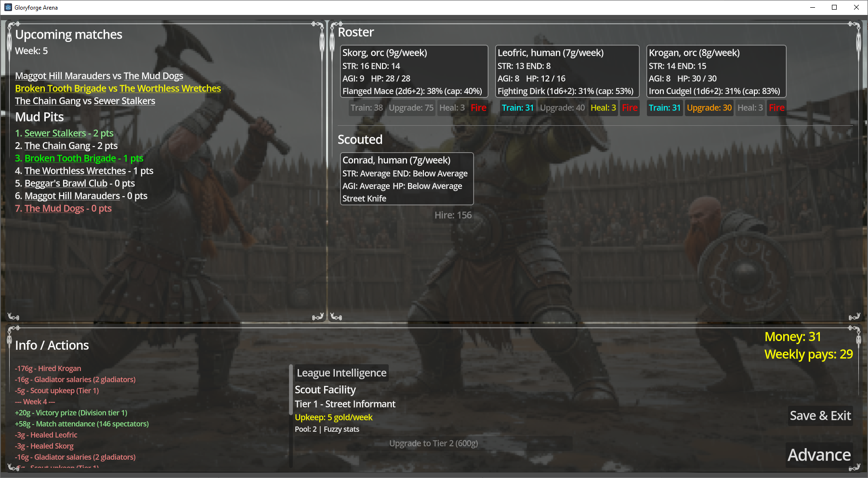Viewport: 868px width, 478px height.
Task: Train Krogan for 31 gold
Action: [664, 108]
